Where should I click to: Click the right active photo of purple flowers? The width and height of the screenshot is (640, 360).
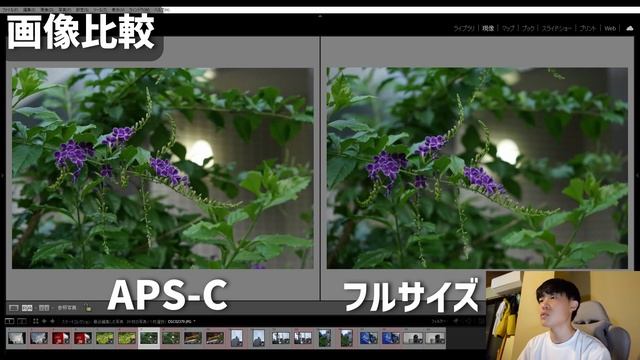click(x=477, y=168)
